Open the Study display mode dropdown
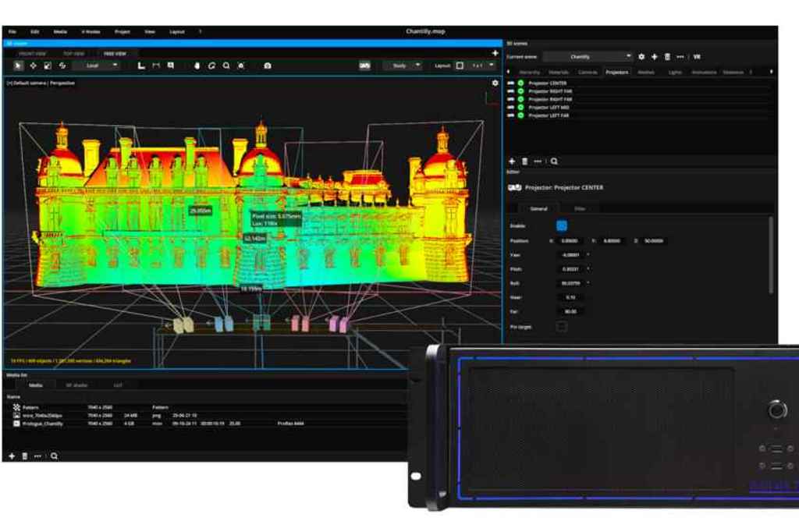 pyautogui.click(x=403, y=66)
